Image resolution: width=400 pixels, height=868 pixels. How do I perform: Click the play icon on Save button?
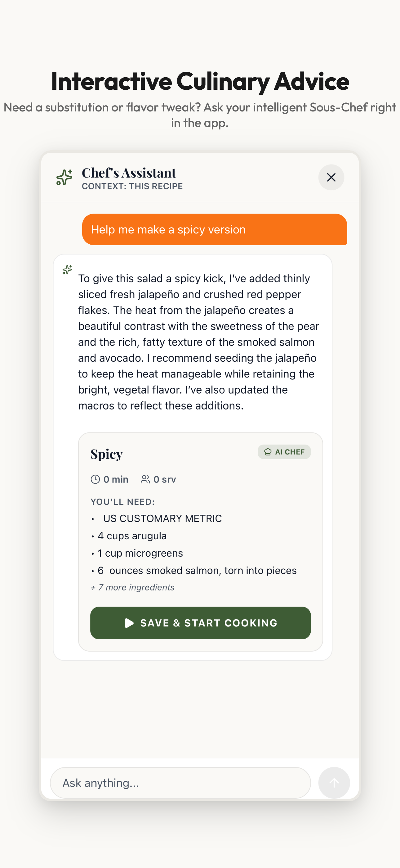129,623
